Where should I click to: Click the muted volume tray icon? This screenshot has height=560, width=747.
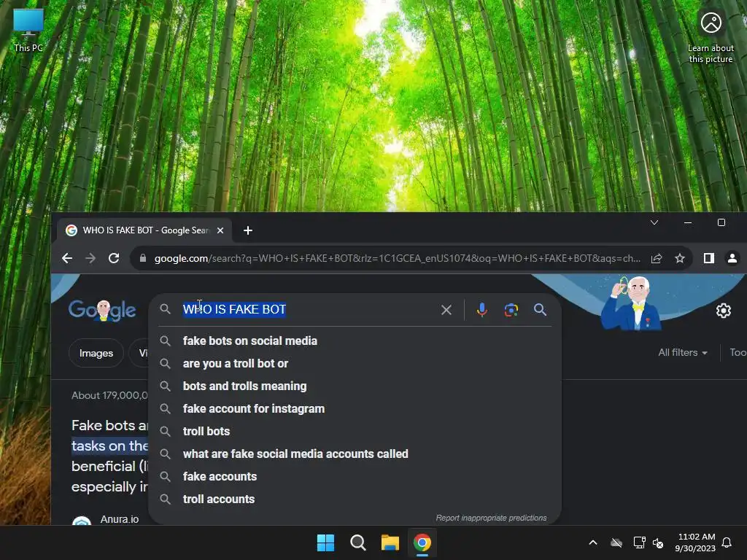click(658, 542)
